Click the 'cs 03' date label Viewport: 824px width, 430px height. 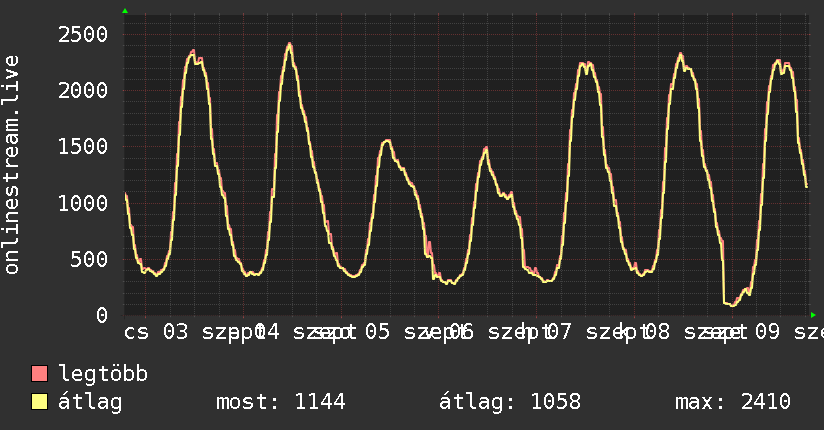pos(156,332)
